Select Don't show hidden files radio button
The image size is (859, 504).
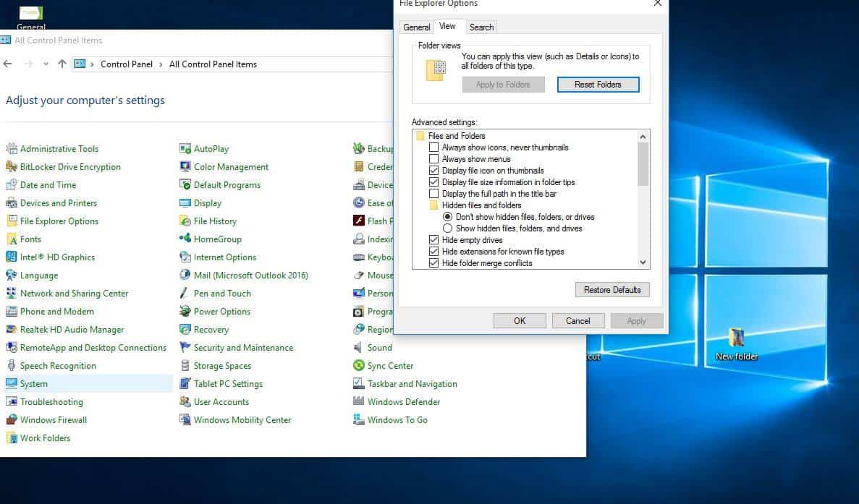click(x=447, y=217)
